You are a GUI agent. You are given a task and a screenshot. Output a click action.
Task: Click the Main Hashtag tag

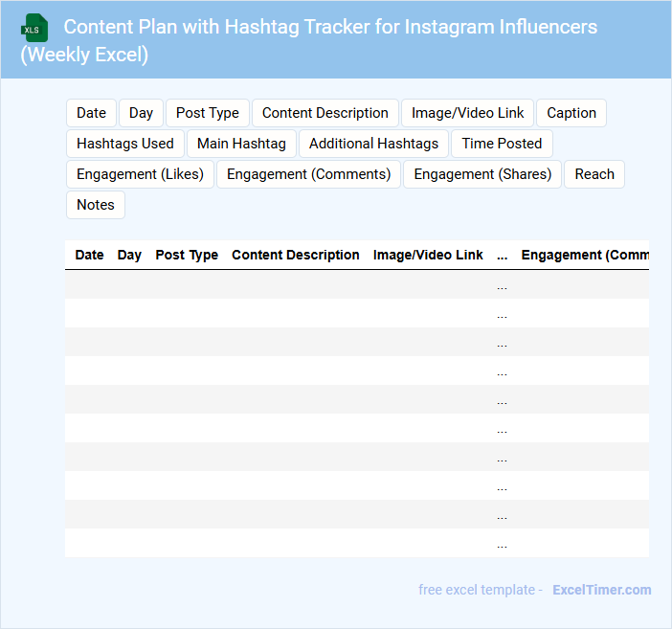point(241,144)
